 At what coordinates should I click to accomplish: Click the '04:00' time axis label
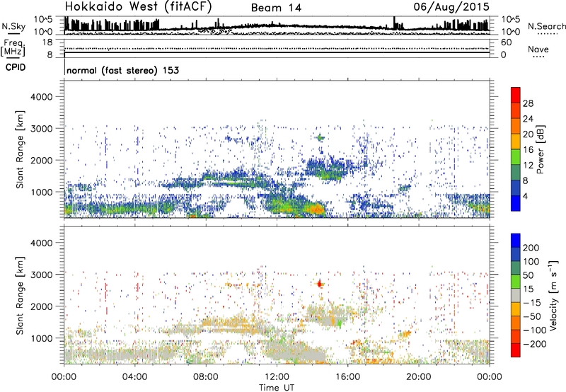(135, 377)
